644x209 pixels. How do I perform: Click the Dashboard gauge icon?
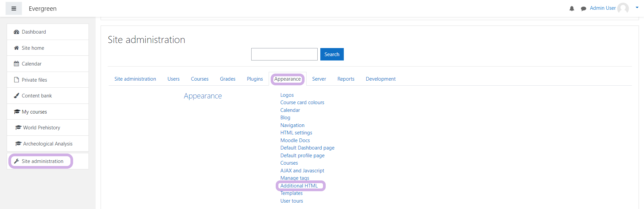(16, 32)
